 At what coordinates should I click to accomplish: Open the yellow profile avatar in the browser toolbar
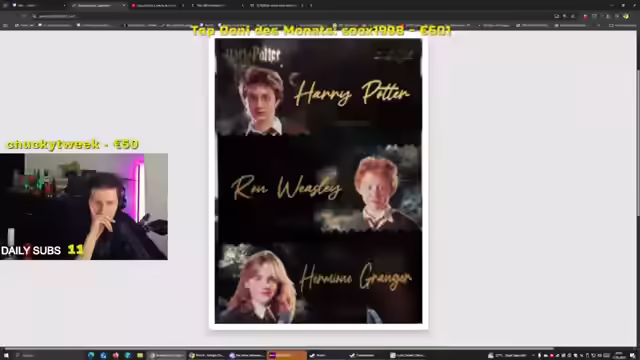point(626,16)
